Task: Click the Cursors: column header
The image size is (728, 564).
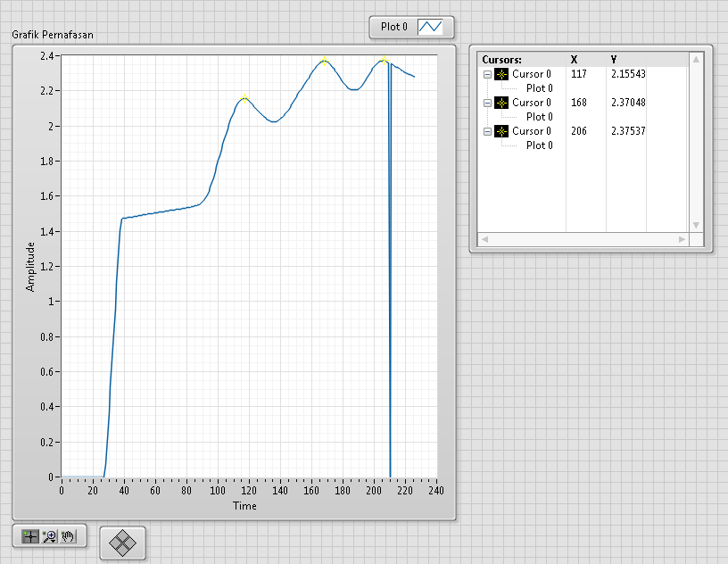Action: (501, 60)
